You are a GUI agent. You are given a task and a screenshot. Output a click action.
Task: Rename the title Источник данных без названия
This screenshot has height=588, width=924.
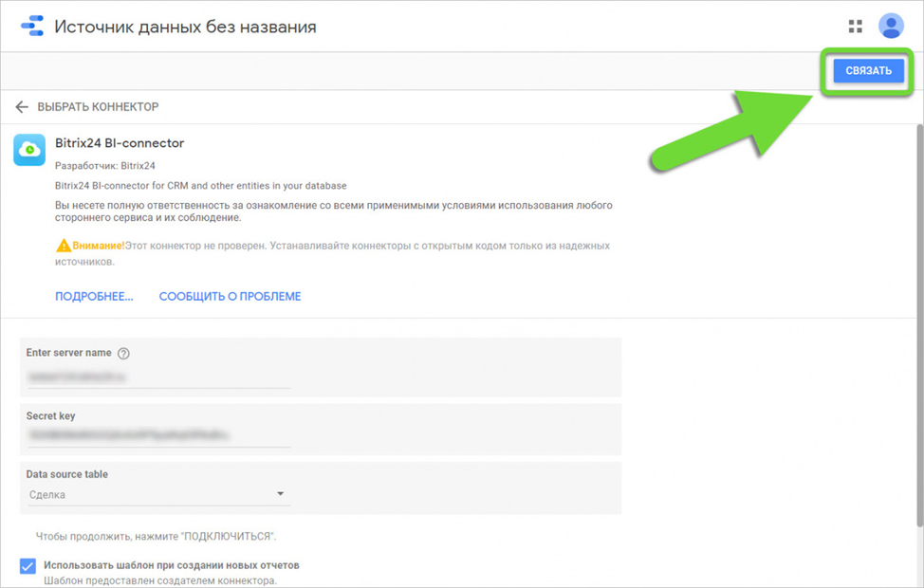coord(185,27)
